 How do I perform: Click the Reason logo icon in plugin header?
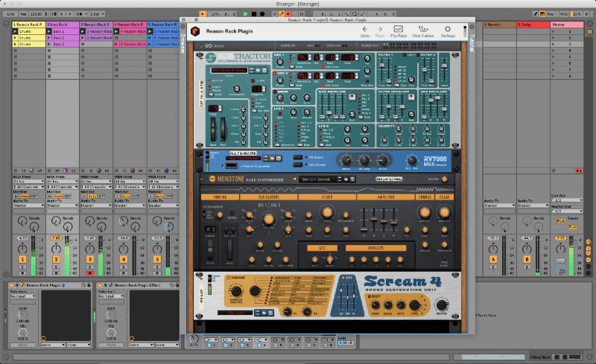pos(195,31)
